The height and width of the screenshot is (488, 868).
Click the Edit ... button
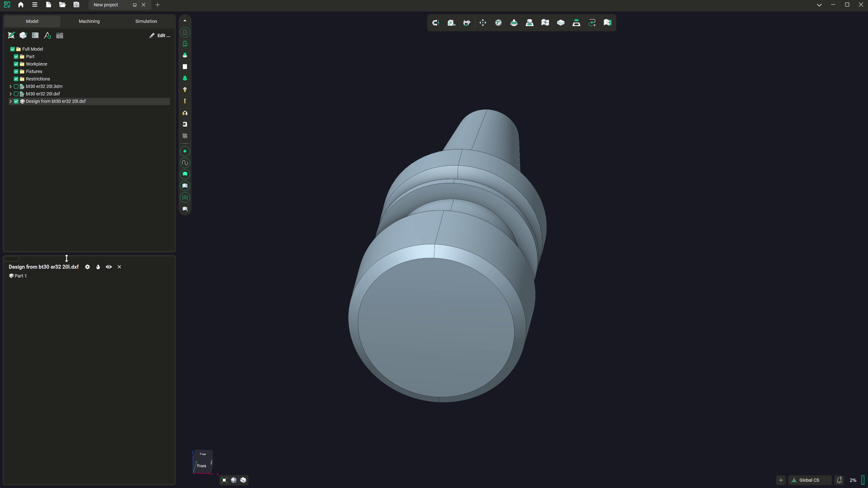160,35
